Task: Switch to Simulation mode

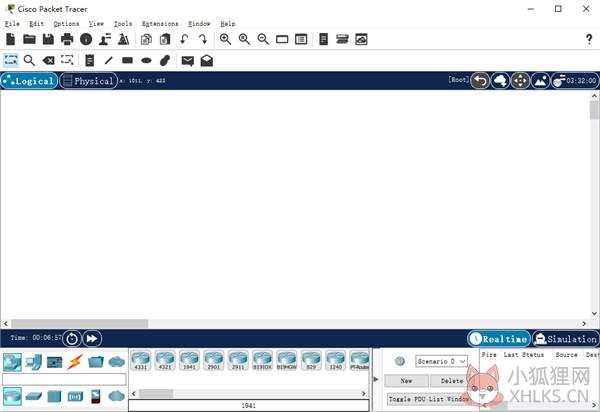Action: [566, 339]
